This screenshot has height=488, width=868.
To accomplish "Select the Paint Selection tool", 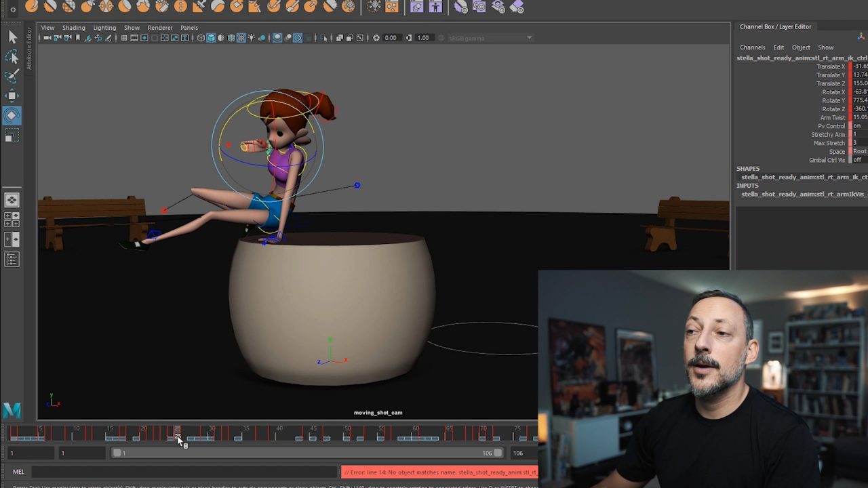I will [x=12, y=77].
